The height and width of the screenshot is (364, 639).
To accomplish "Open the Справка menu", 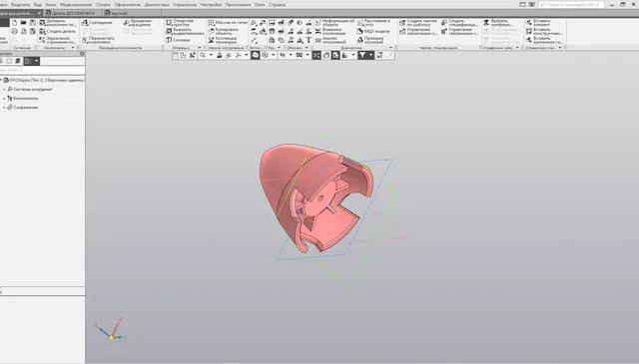I will pos(278,5).
